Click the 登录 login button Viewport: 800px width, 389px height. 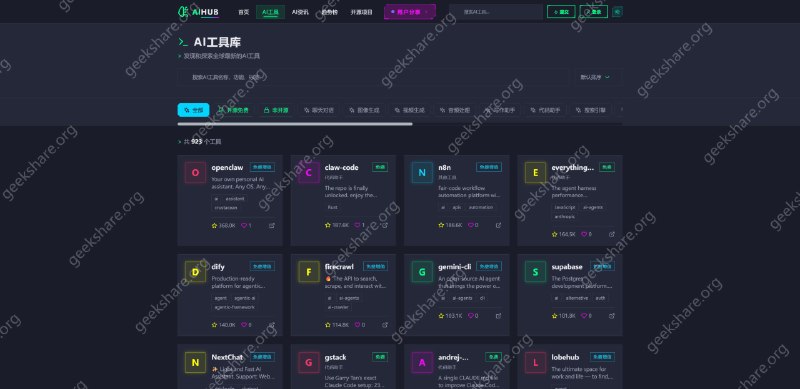[593, 12]
